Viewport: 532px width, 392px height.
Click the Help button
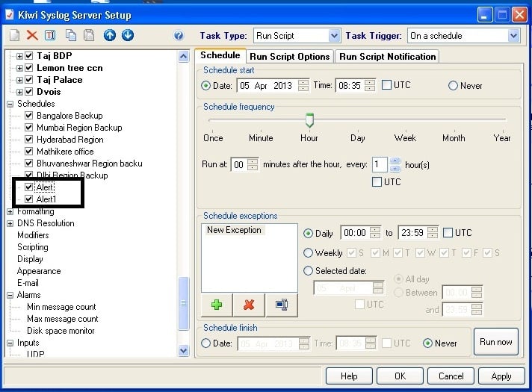pos(349,376)
